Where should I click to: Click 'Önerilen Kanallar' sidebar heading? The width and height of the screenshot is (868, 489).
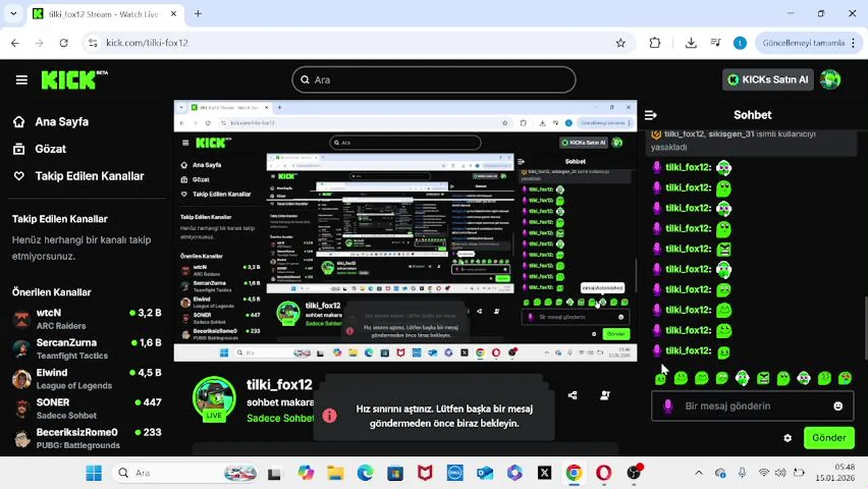click(x=52, y=292)
